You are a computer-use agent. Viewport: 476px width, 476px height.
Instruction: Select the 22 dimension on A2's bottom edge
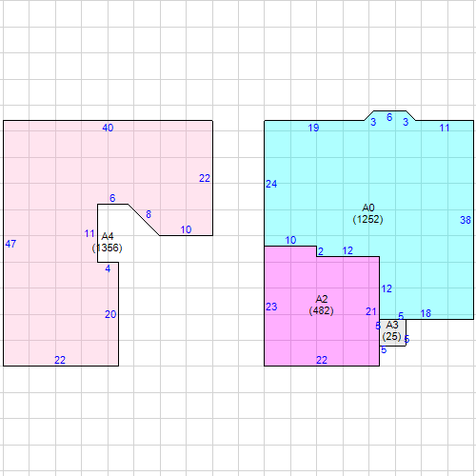pyautogui.click(x=322, y=360)
